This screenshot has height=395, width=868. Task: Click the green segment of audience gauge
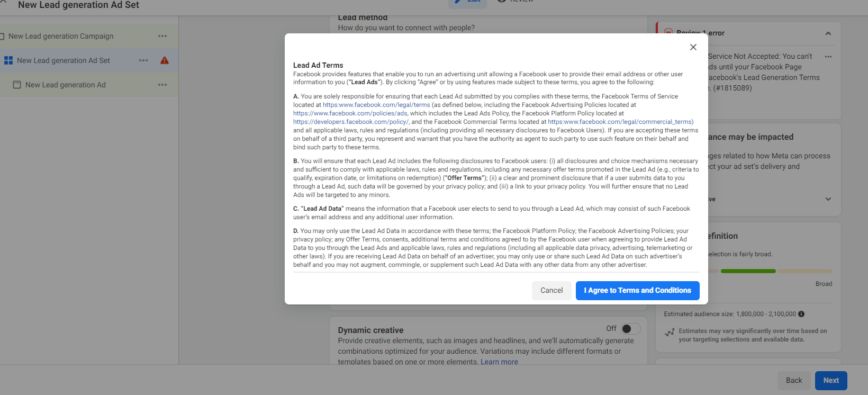point(748,271)
